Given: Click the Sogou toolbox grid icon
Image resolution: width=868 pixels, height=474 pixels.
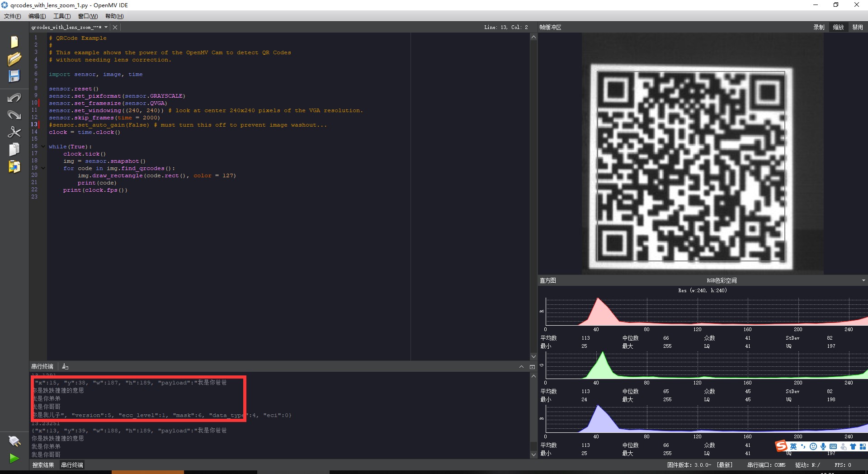Looking at the screenshot, I should [863, 446].
